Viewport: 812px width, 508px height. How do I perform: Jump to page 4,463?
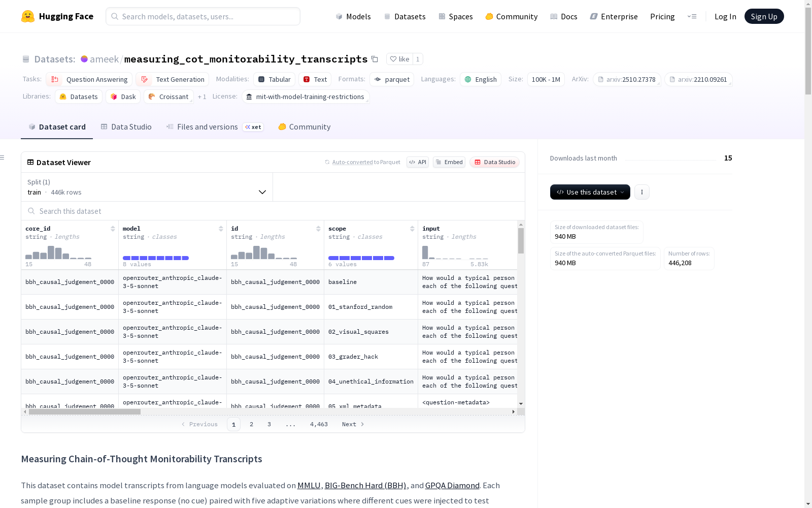(x=319, y=424)
